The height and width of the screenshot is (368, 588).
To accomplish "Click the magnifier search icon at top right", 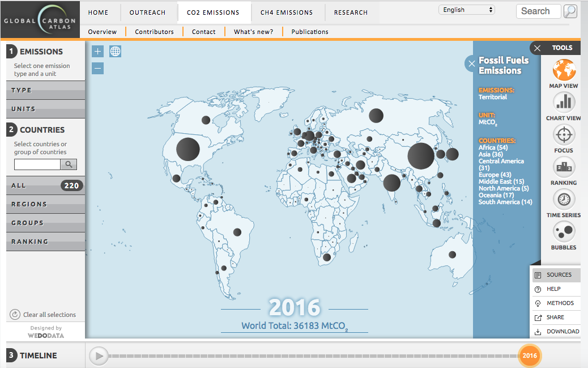I will click(570, 11).
